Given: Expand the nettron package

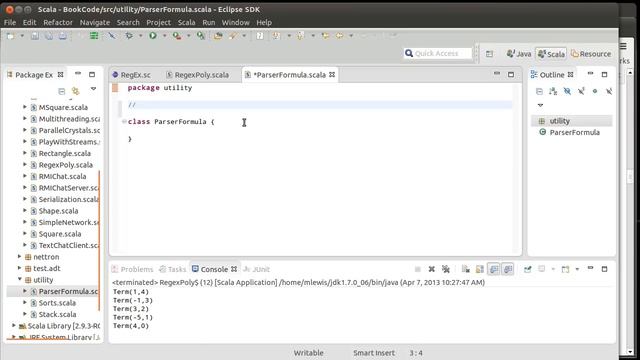Looking at the screenshot, I should [x=20, y=257].
